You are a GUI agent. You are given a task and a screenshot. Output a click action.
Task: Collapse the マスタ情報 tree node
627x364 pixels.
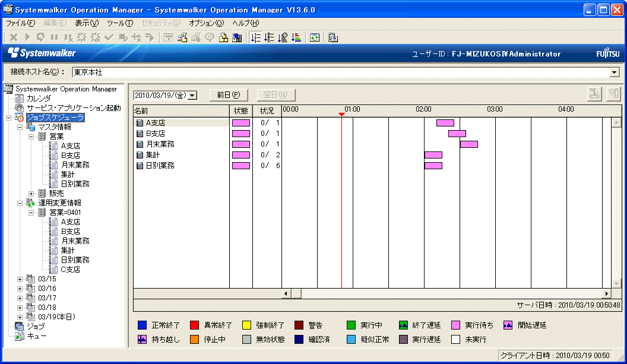(20, 127)
